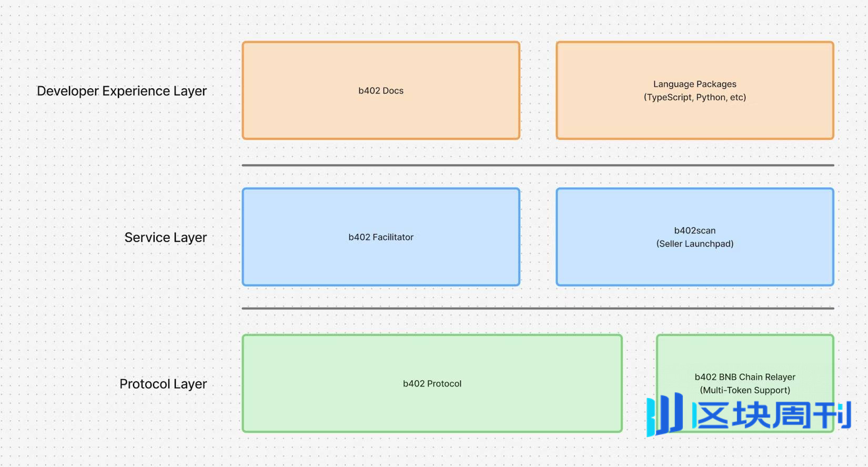Select the Protocol Layer label
868x467 pixels.
coord(163,384)
